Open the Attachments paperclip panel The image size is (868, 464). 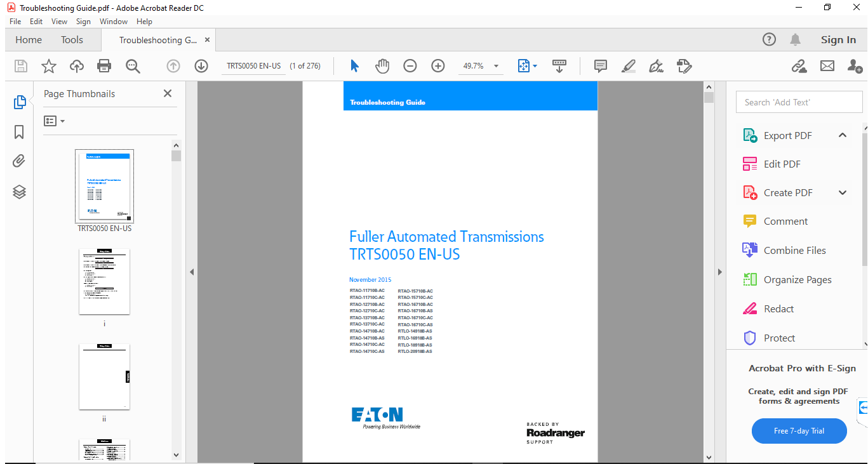[x=19, y=161]
